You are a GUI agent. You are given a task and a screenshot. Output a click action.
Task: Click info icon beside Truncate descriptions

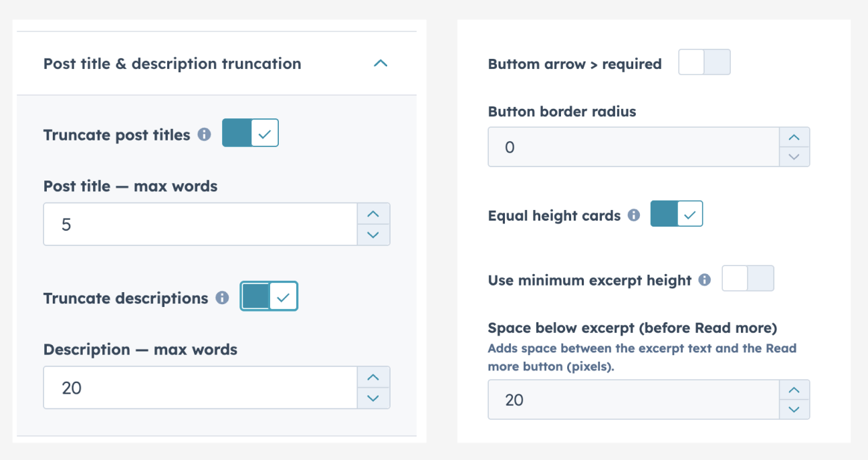click(x=222, y=298)
